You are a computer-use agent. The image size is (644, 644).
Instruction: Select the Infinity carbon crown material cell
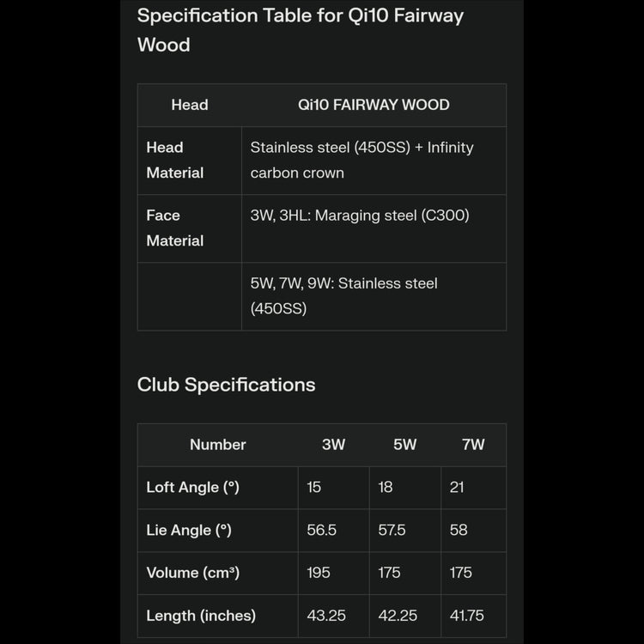point(361,160)
